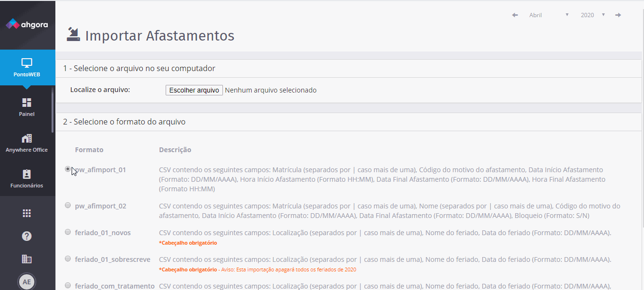Select feriado_com_tratamento format radio button
This screenshot has height=290, width=644.
click(x=68, y=286)
